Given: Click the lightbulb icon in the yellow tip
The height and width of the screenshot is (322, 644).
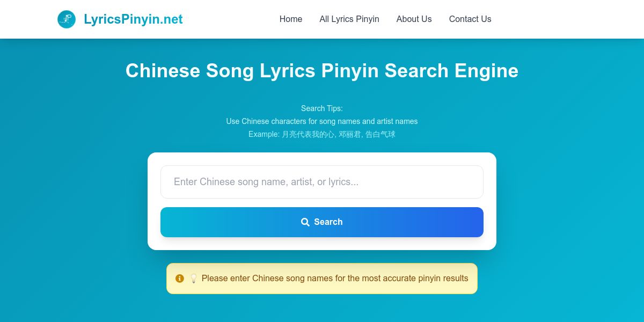Looking at the screenshot, I should tap(194, 279).
